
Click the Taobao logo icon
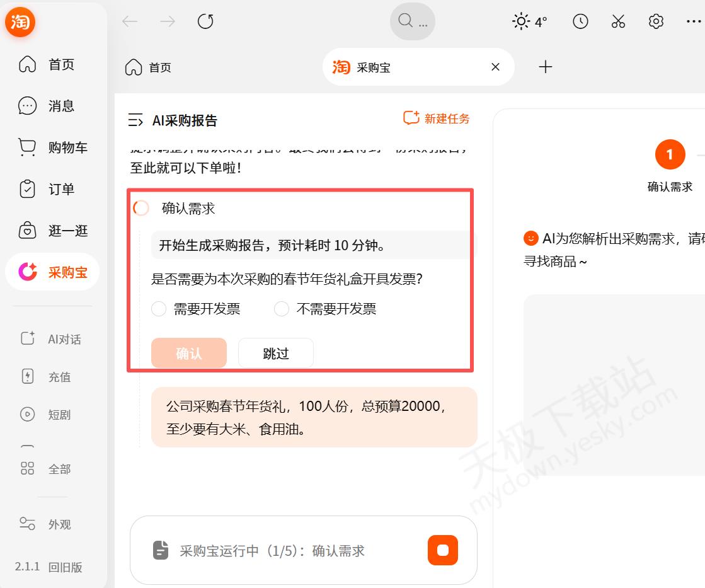point(21,22)
